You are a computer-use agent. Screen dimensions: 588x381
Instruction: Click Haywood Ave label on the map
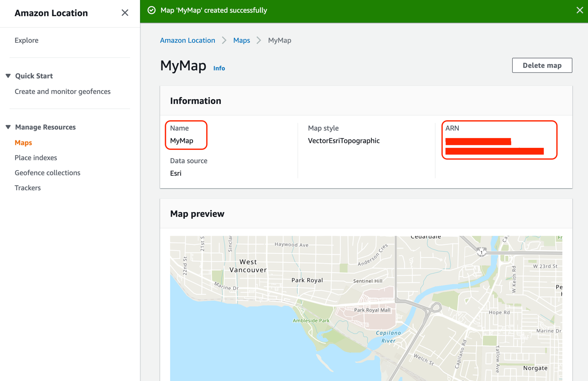point(292,245)
